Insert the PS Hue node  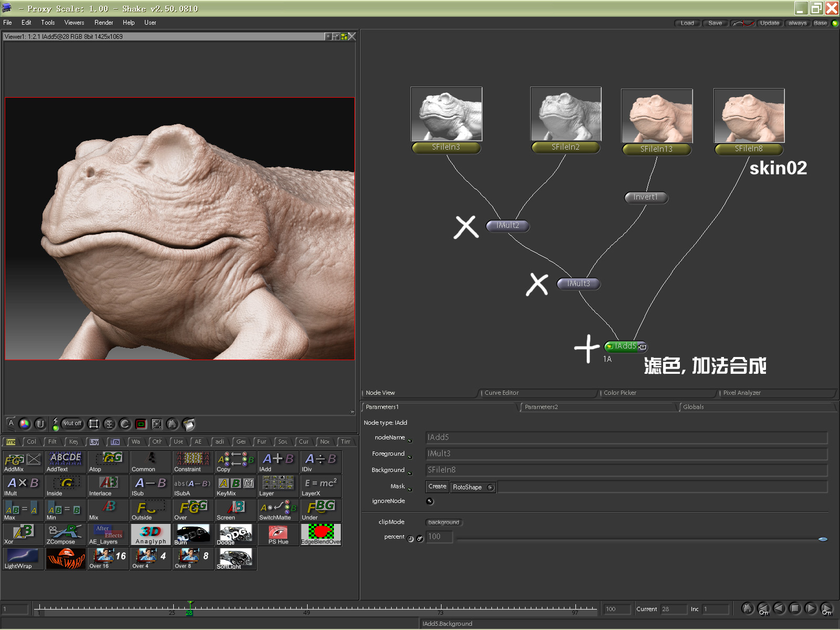pyautogui.click(x=278, y=534)
